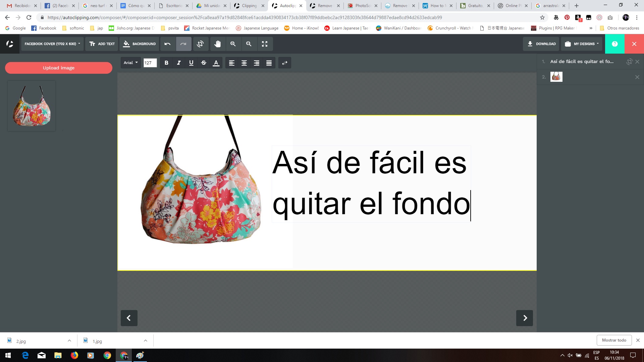
Task: Toggle bold formatting on the text
Action: coord(166,63)
